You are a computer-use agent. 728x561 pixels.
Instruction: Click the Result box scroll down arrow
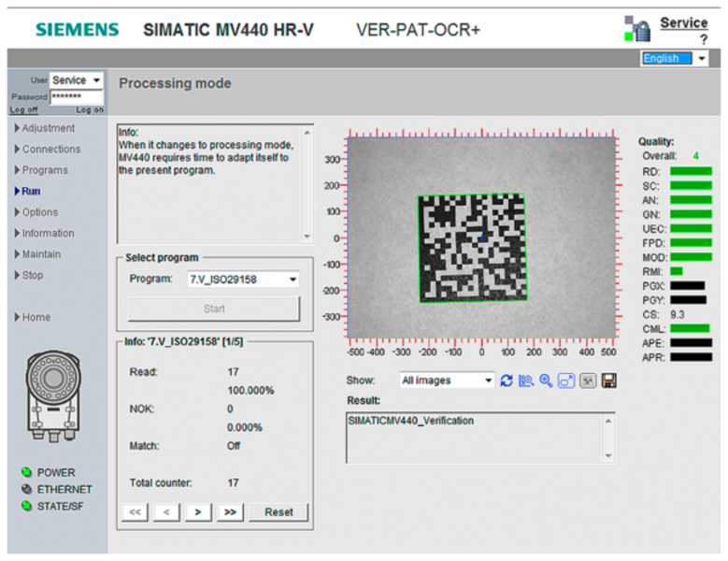608,456
